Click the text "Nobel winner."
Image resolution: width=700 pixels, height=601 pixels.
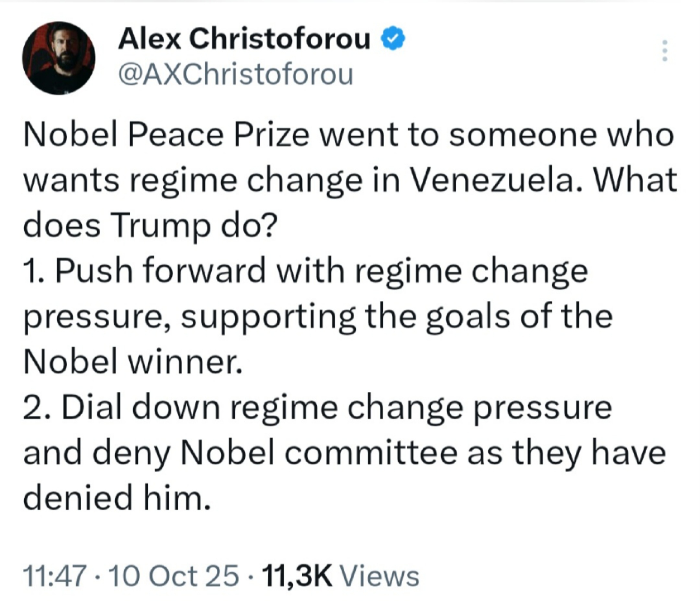pos(133,362)
